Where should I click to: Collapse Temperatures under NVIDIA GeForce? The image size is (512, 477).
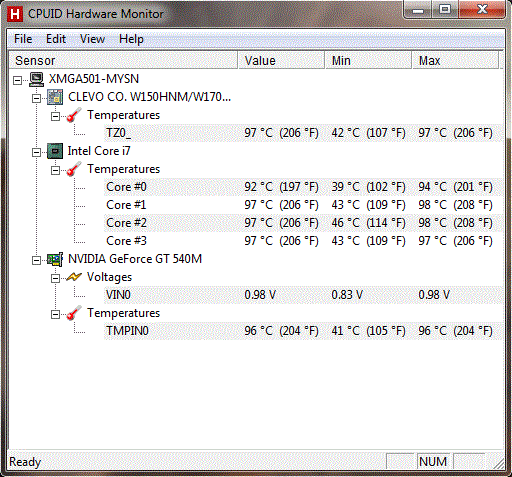55,314
